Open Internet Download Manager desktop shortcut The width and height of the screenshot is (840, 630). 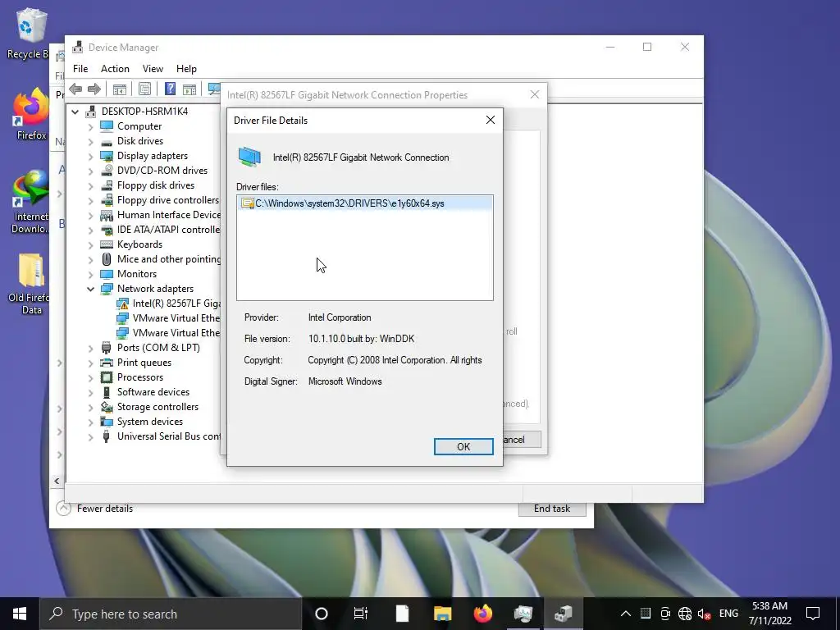click(30, 202)
